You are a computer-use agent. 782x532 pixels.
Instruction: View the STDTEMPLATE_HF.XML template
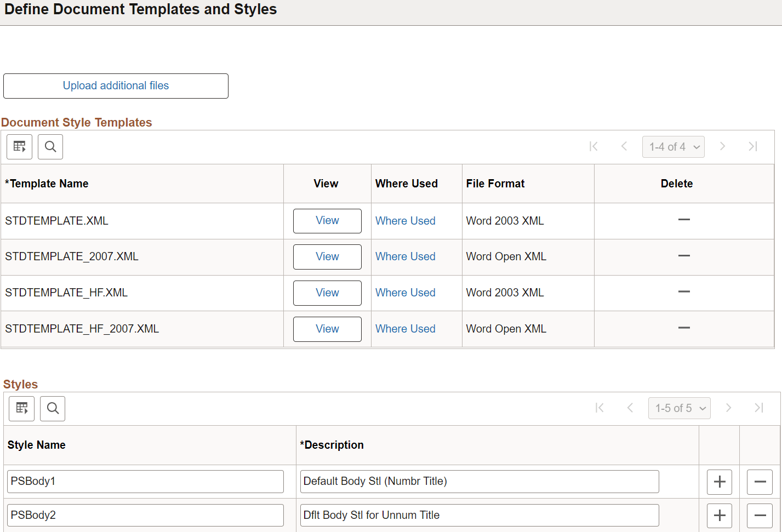(x=327, y=293)
